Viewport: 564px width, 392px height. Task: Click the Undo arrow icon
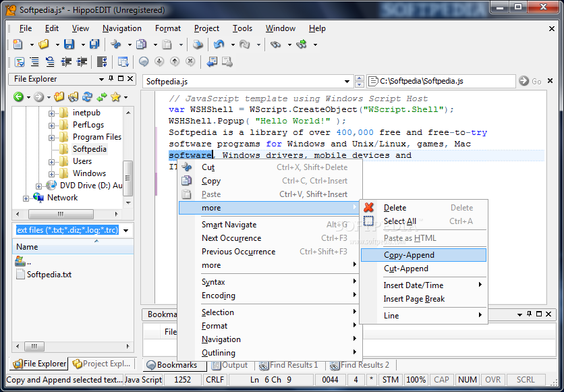(x=219, y=45)
